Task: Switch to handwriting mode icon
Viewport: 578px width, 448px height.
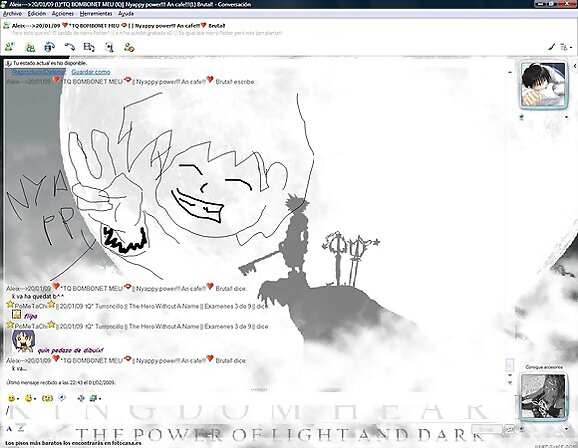Action: (21, 428)
